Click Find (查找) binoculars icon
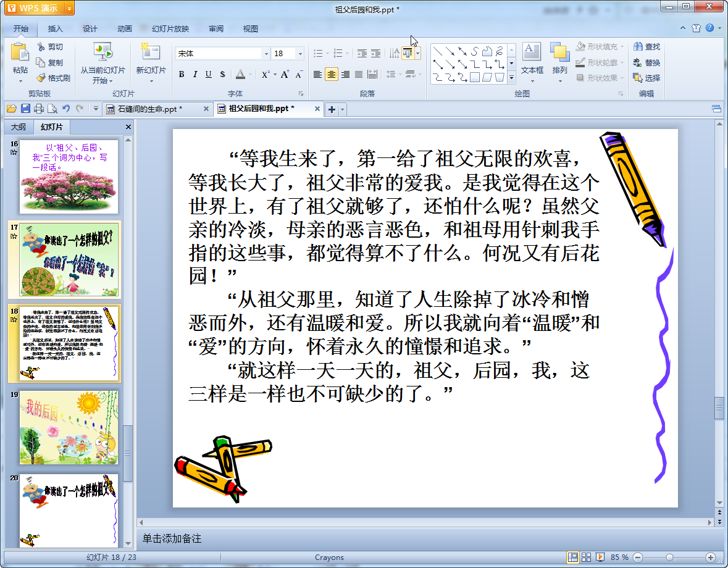The image size is (728, 568). (x=638, y=46)
